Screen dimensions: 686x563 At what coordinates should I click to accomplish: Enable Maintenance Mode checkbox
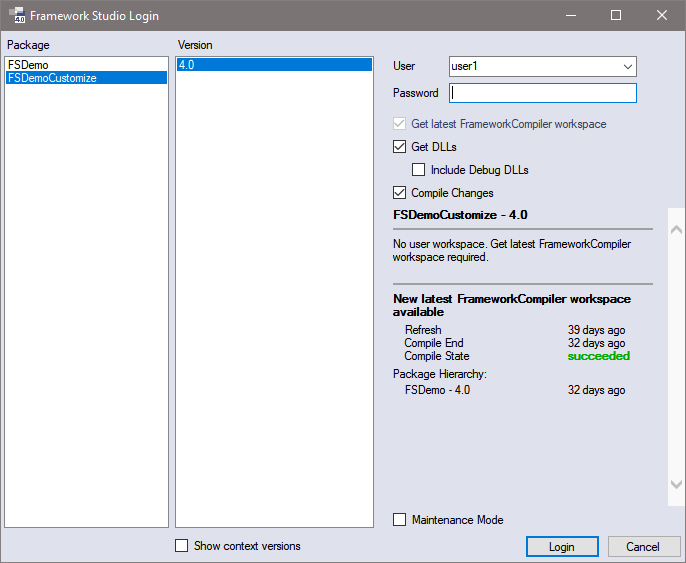399,520
